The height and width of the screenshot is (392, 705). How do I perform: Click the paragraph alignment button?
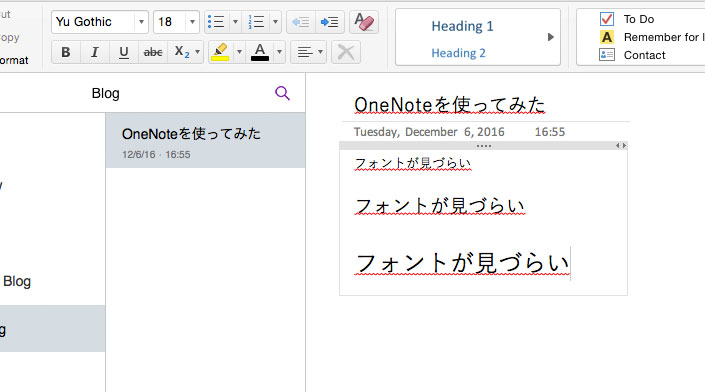[x=305, y=52]
